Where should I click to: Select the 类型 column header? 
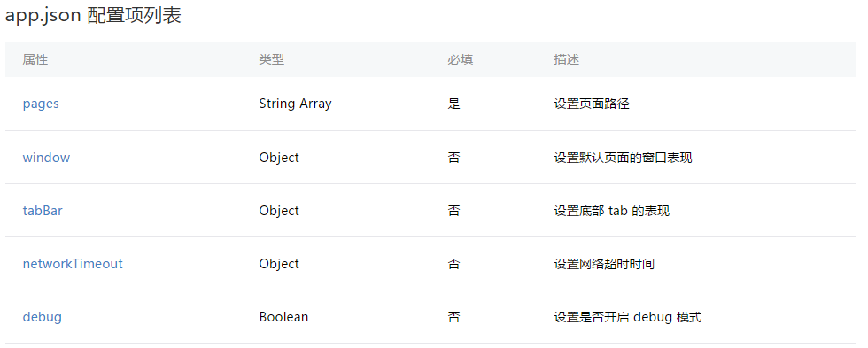point(271,59)
